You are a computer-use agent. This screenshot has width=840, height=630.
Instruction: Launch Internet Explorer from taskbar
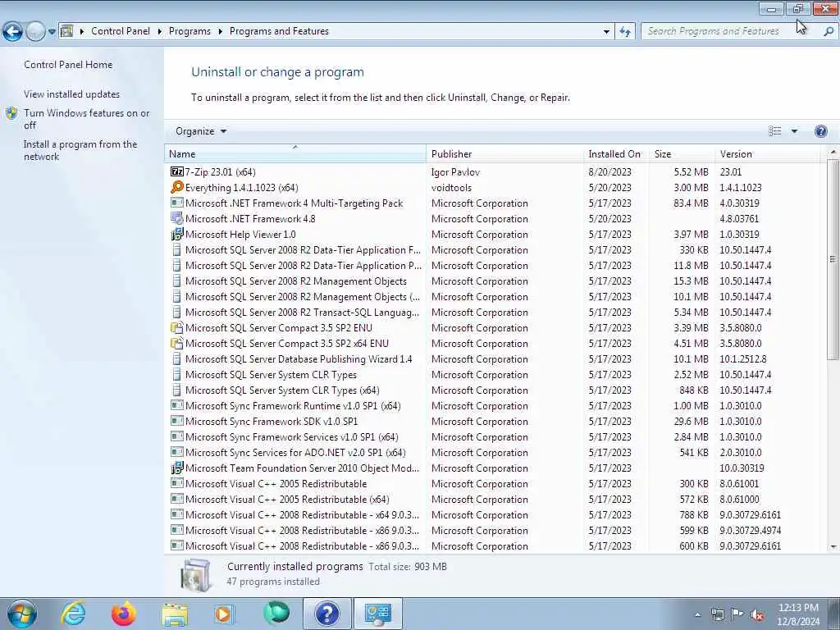[x=72, y=614]
